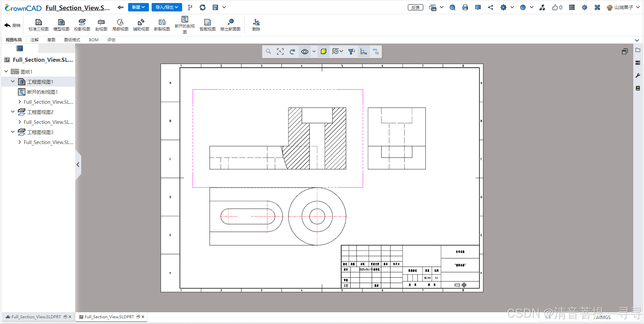
Task: Click the refresh sync icon near title
Action: [x=203, y=7]
